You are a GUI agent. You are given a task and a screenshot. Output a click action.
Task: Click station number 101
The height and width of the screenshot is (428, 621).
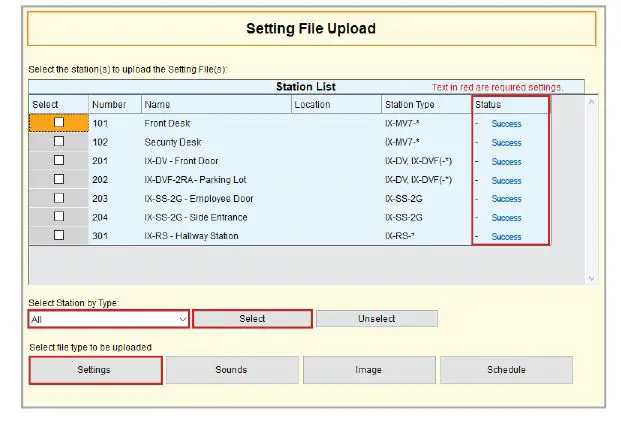100,124
